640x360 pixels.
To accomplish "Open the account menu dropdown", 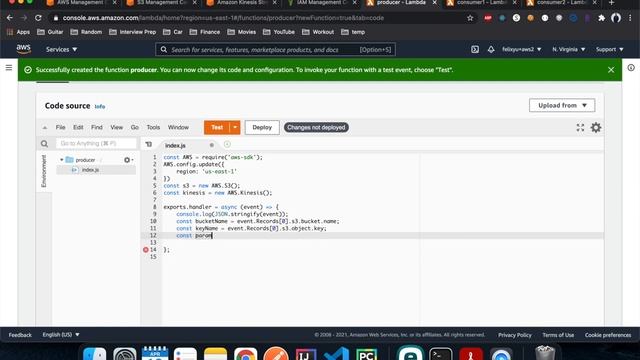I will click(x=522, y=49).
